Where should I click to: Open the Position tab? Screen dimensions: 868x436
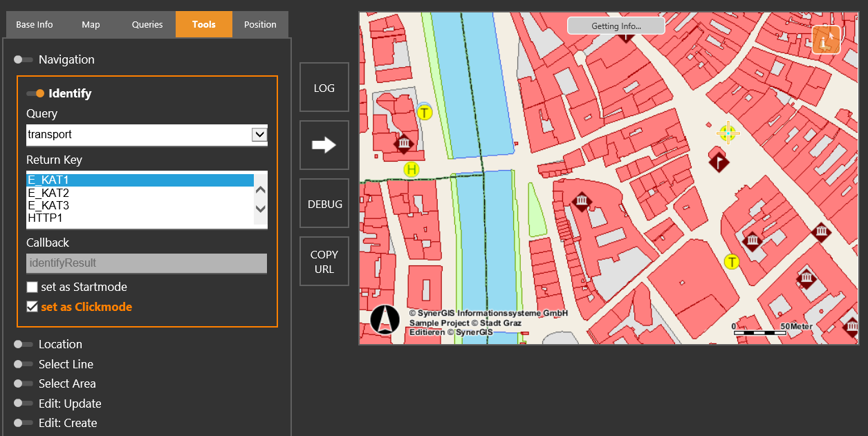260,23
